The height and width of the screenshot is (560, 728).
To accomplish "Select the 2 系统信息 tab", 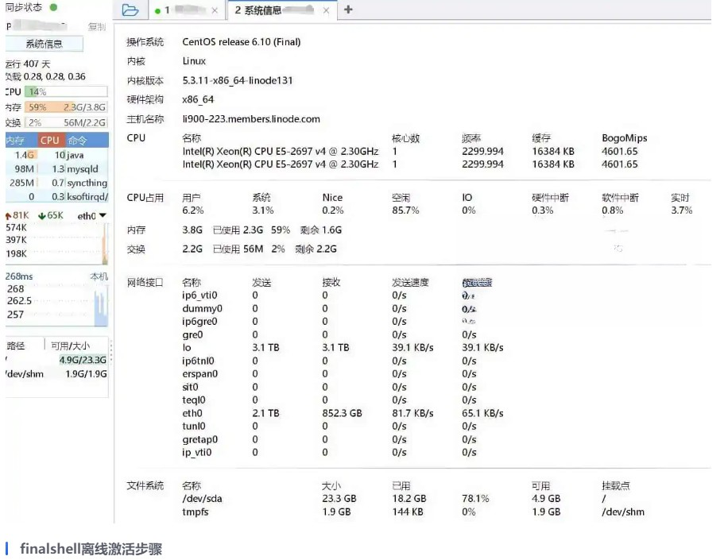I will click(270, 10).
